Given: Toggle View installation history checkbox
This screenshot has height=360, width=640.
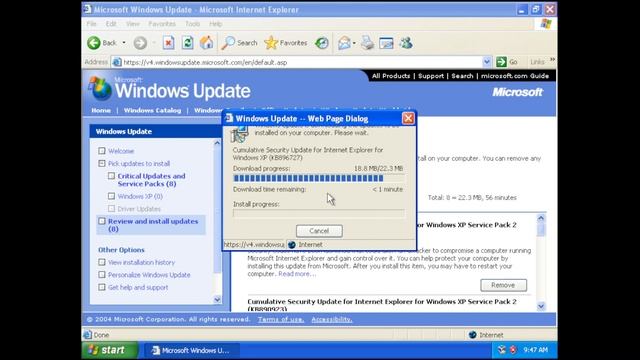Looking at the screenshot, I should point(102,262).
